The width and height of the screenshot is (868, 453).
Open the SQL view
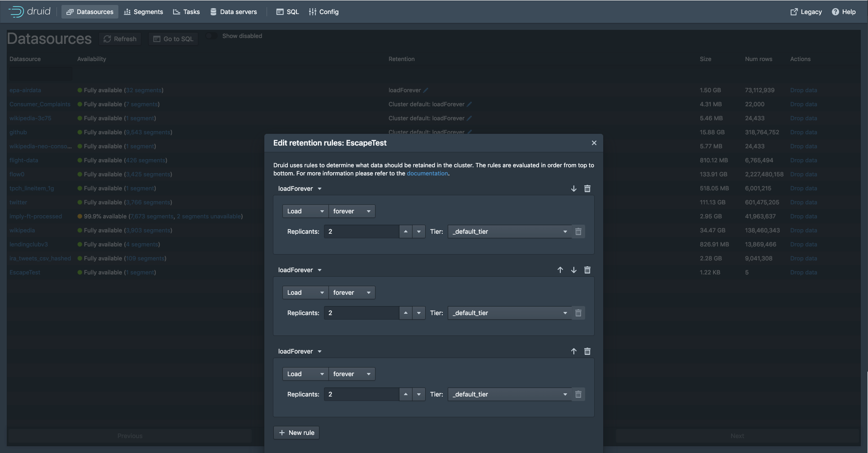287,12
